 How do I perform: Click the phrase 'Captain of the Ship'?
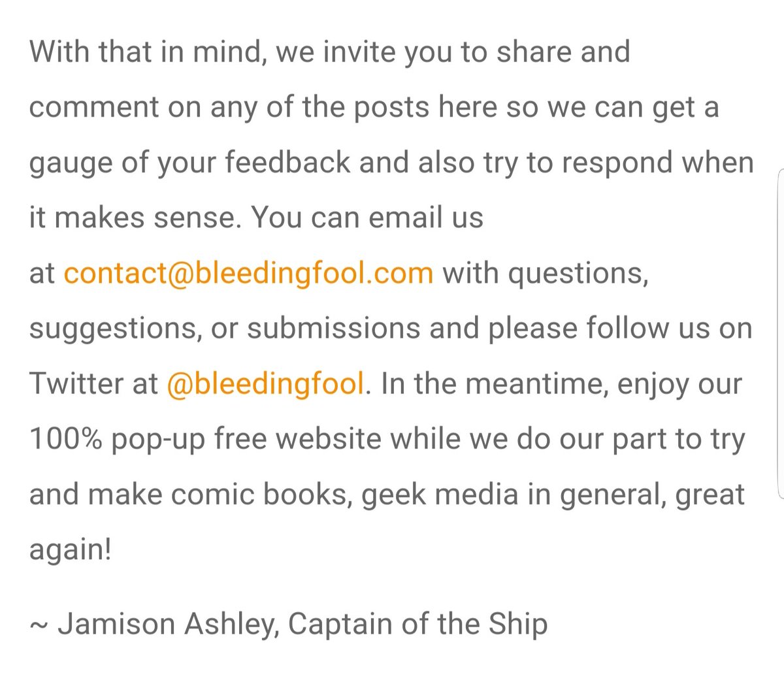pyautogui.click(x=417, y=624)
